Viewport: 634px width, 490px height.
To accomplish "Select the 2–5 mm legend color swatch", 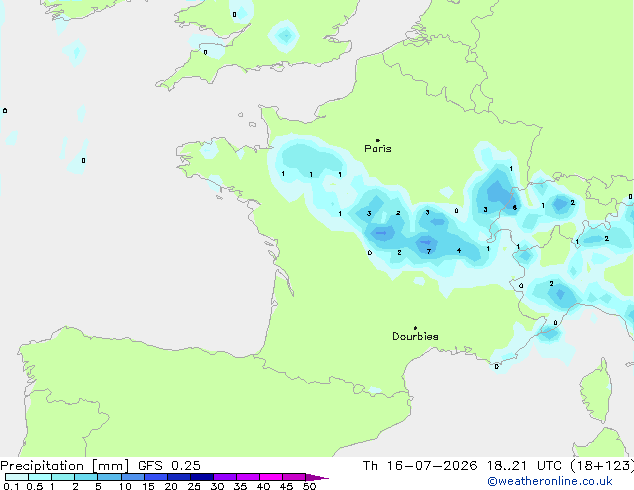I will click(x=86, y=477).
